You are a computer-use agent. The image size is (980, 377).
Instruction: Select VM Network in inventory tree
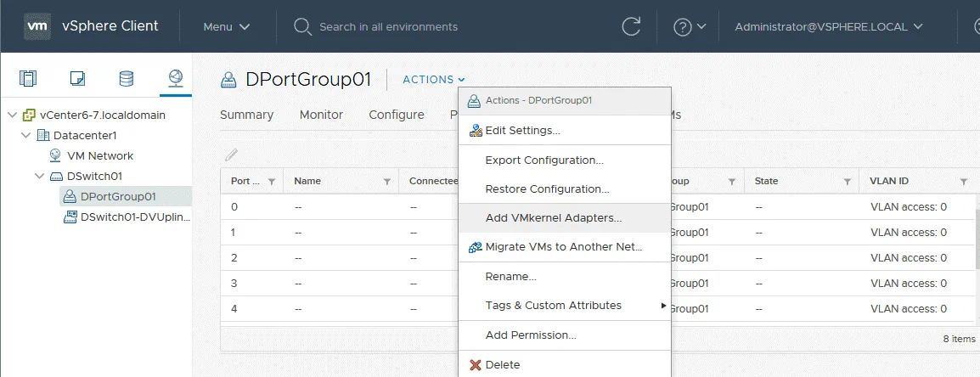pos(99,155)
